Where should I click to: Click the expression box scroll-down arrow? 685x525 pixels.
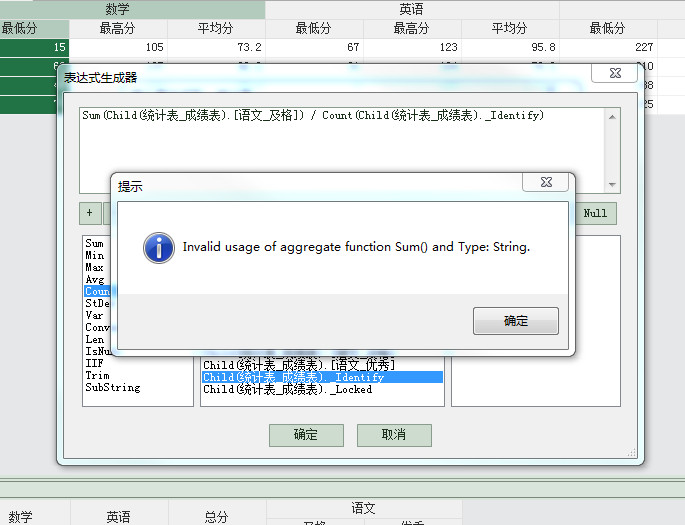pos(612,185)
